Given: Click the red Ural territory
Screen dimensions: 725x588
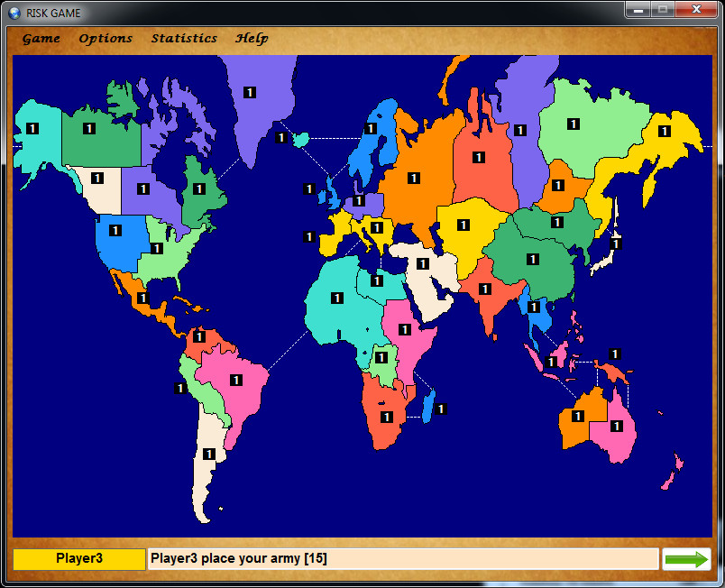Looking at the screenshot, I should coord(479,158).
